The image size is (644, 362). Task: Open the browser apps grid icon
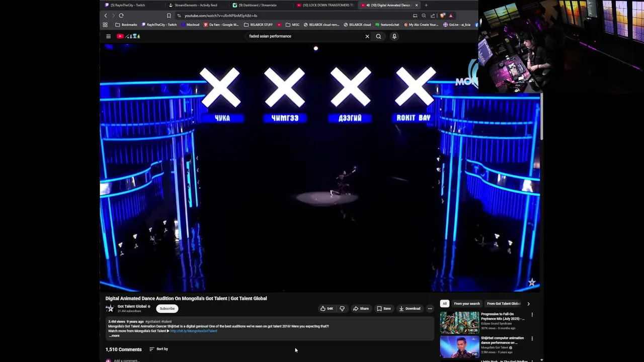click(x=105, y=25)
